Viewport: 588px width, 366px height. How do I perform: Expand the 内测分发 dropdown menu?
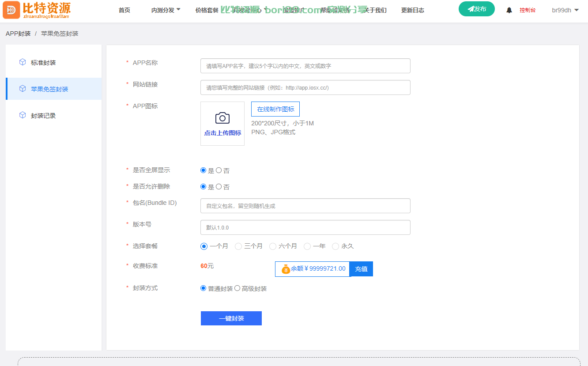point(166,10)
